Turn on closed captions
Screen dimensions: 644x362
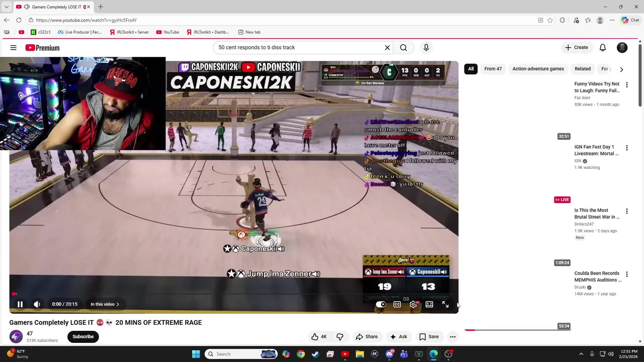(397, 304)
